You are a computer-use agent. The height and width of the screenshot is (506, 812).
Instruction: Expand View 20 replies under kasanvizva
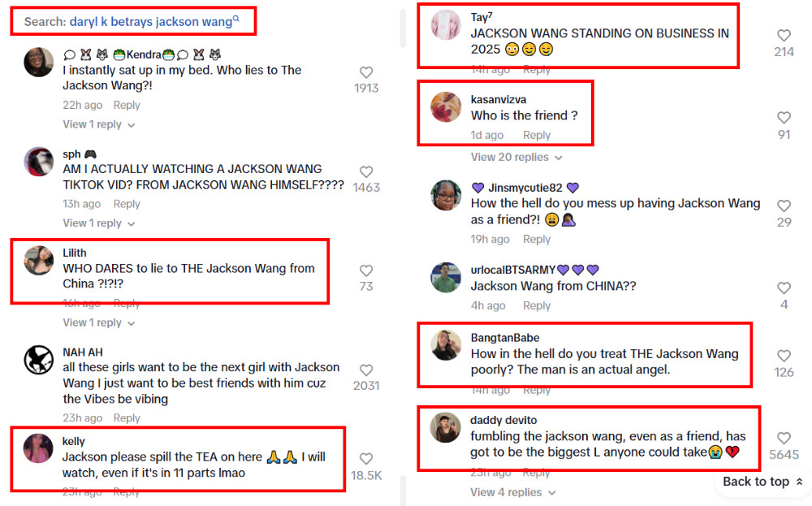(516, 157)
